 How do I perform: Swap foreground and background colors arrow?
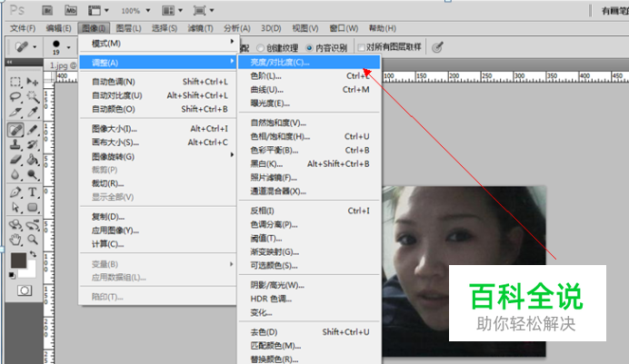(x=34, y=254)
